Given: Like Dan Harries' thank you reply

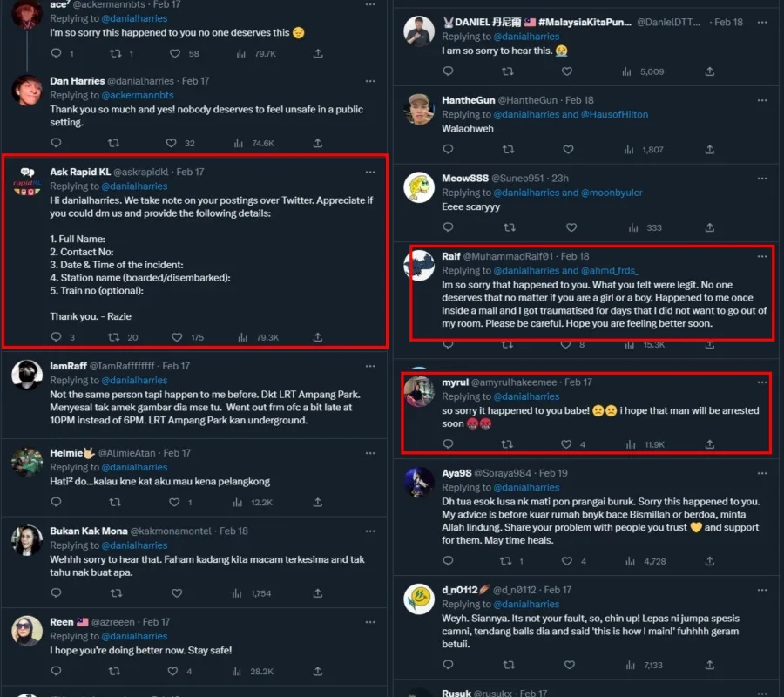Looking at the screenshot, I should click(x=172, y=143).
